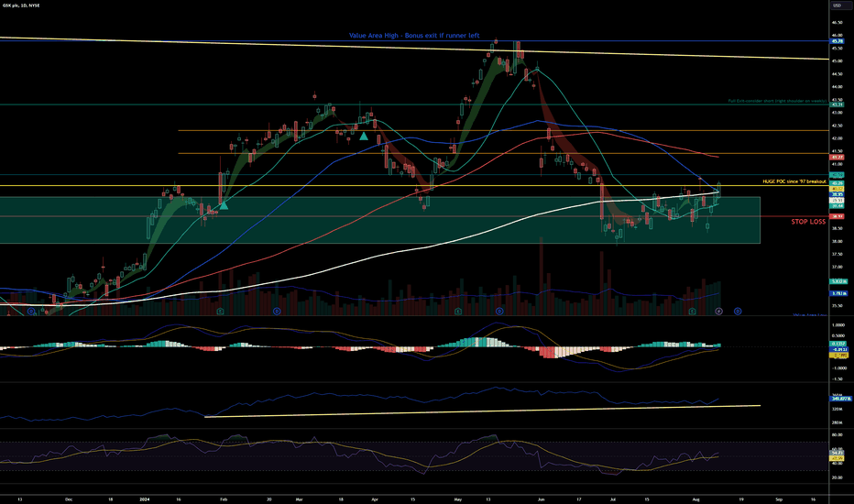Click the 80.00 RSI scale label

(837, 434)
